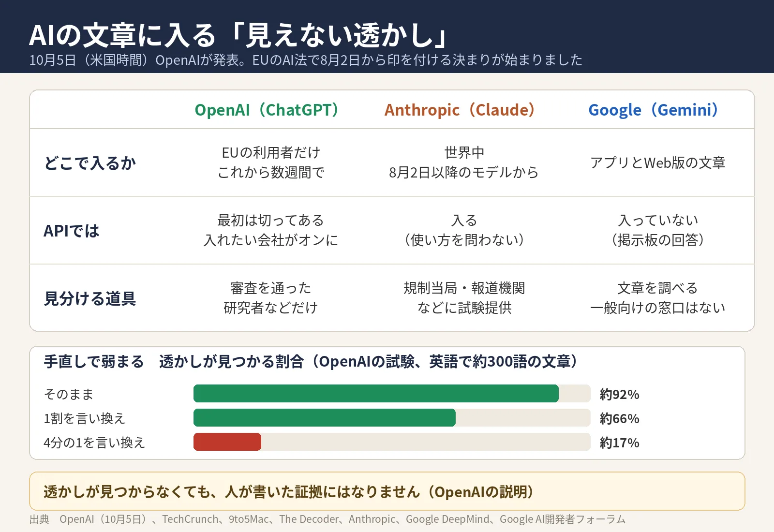
Task: Select the row label "どこで入るか"
Action: (90, 163)
